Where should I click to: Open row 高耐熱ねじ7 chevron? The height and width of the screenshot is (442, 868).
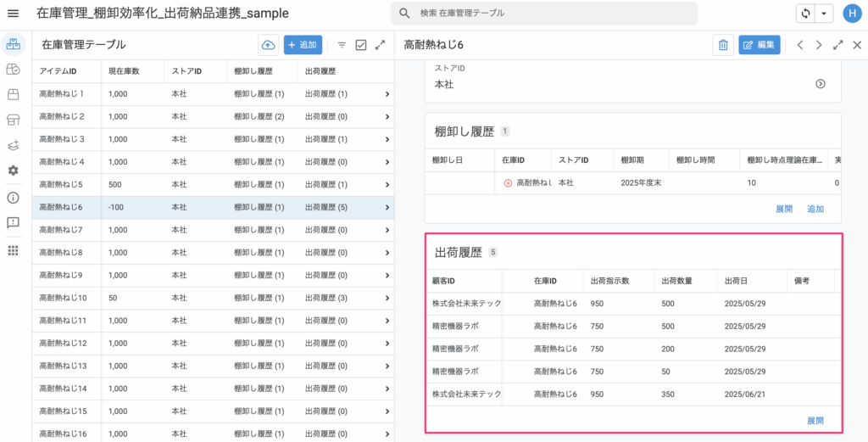coord(387,230)
